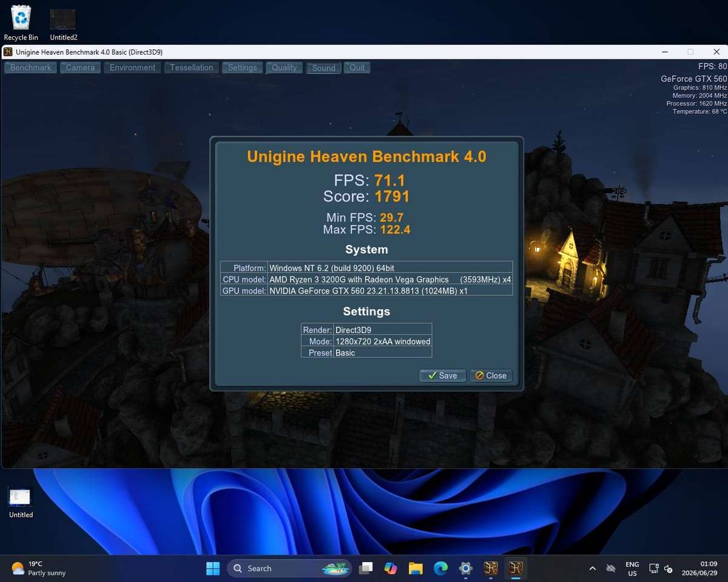The height and width of the screenshot is (582, 728).
Task: Save the benchmark results
Action: (442, 376)
